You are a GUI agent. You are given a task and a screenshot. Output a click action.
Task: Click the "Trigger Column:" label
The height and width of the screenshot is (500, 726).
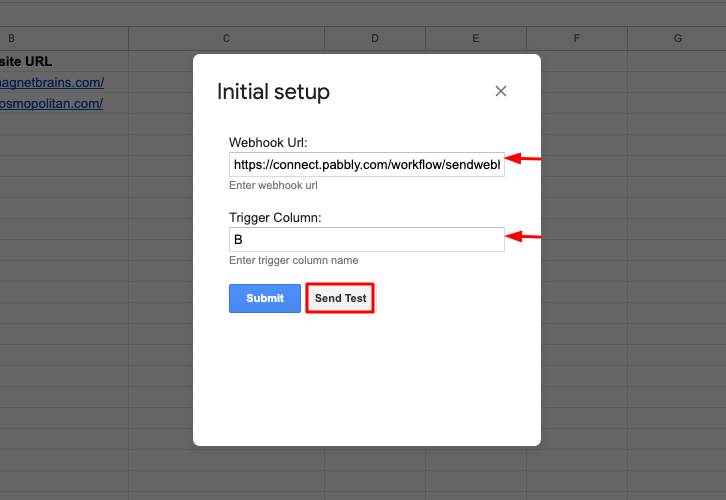pyautogui.click(x=275, y=217)
